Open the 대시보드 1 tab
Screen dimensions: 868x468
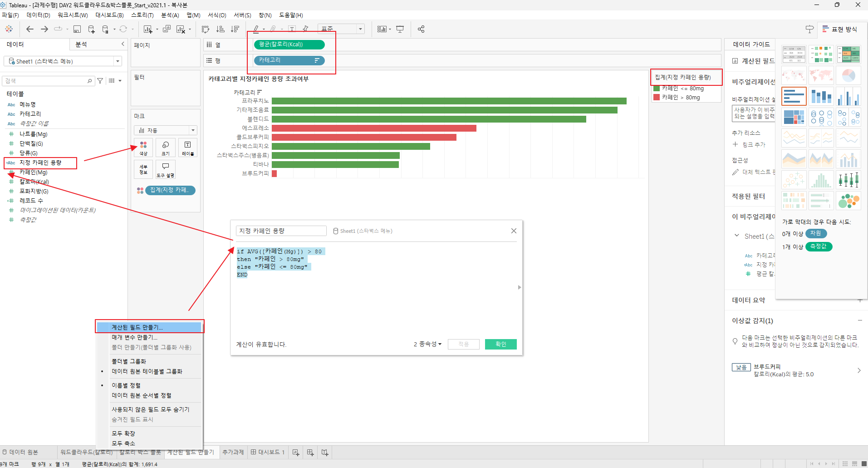pyautogui.click(x=268, y=452)
